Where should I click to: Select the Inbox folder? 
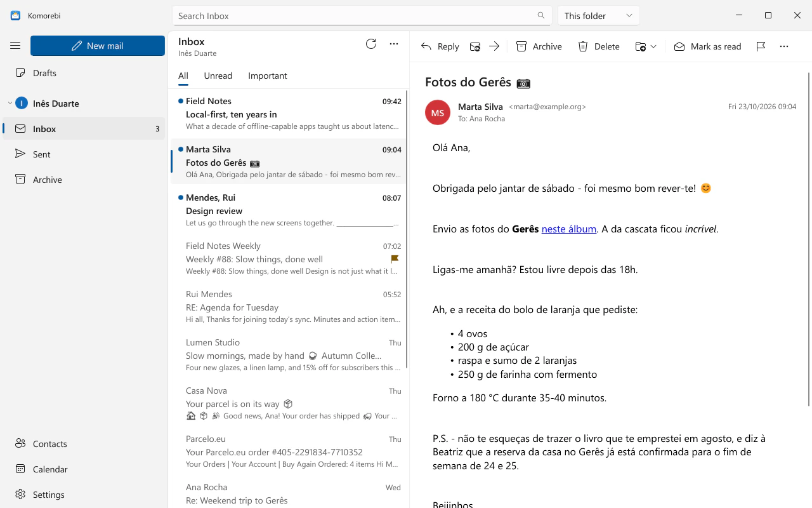tap(84, 129)
